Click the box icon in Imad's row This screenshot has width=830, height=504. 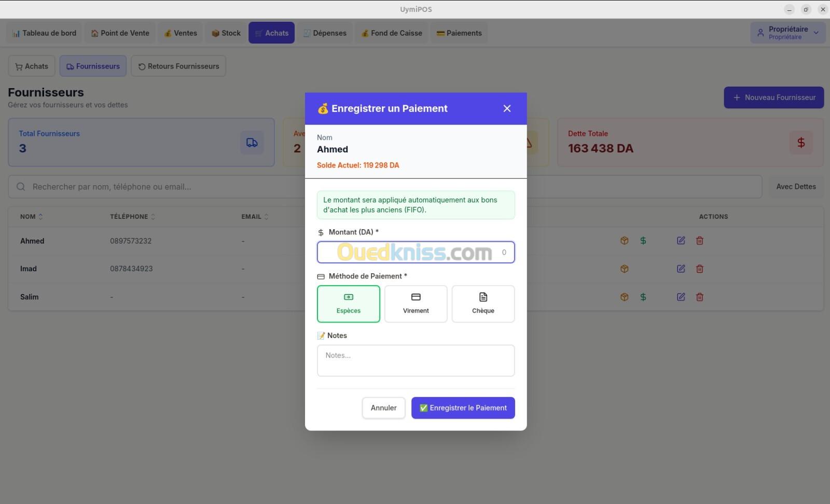point(625,269)
